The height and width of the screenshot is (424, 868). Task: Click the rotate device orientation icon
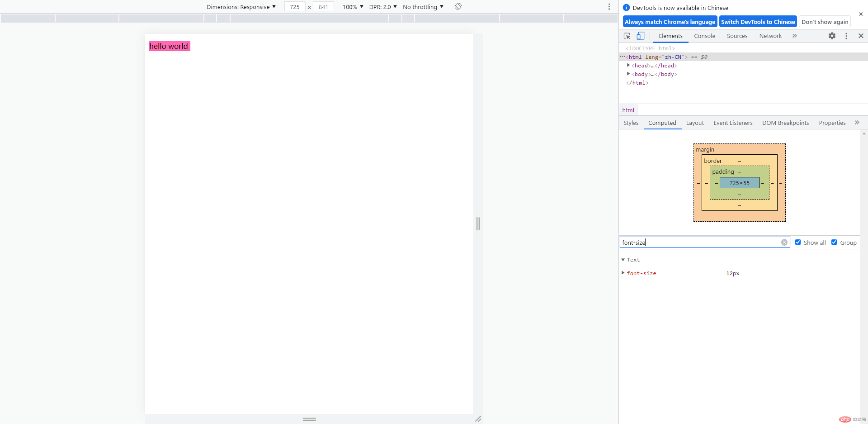point(458,6)
